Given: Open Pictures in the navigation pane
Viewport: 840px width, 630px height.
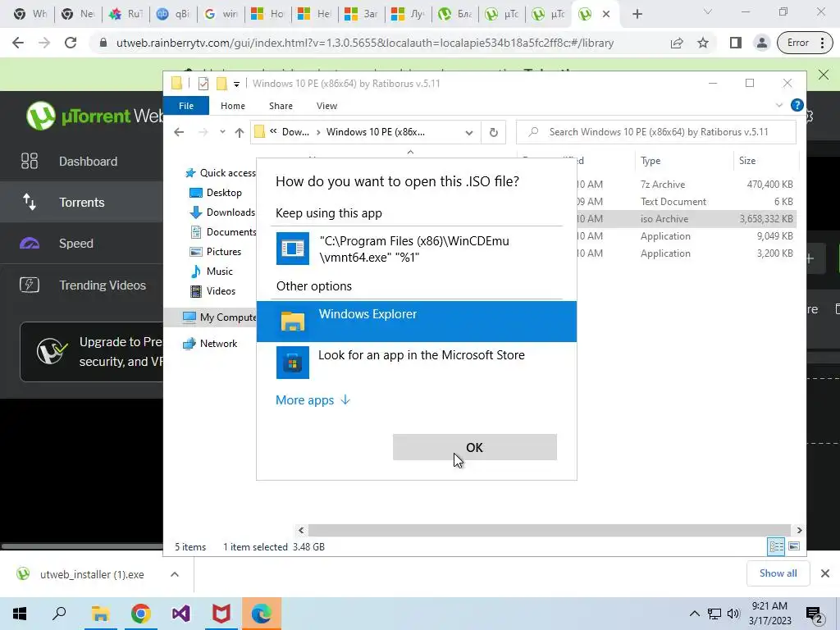Looking at the screenshot, I should click(216, 251).
